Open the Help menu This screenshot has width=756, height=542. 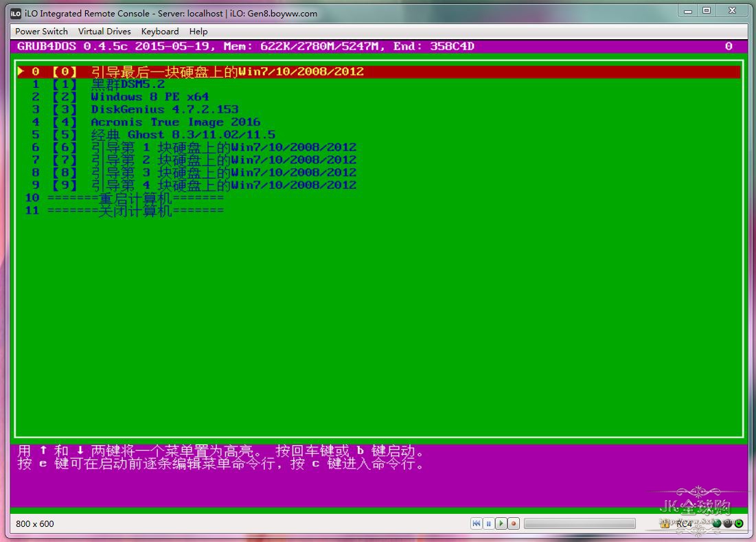(198, 31)
